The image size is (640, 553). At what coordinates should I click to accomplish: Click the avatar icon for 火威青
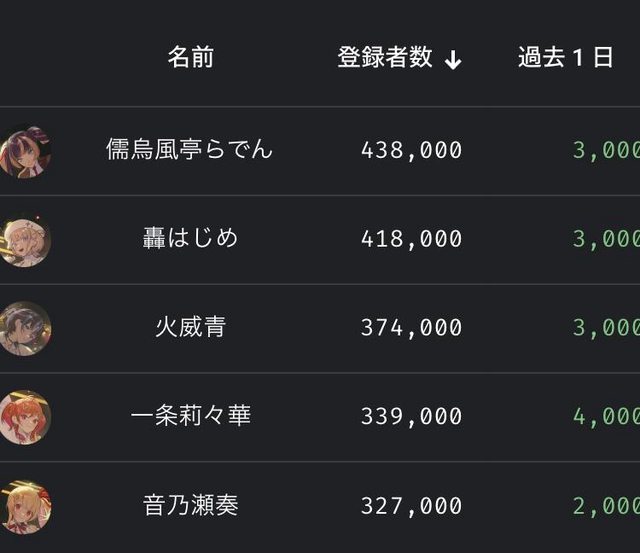click(24, 328)
